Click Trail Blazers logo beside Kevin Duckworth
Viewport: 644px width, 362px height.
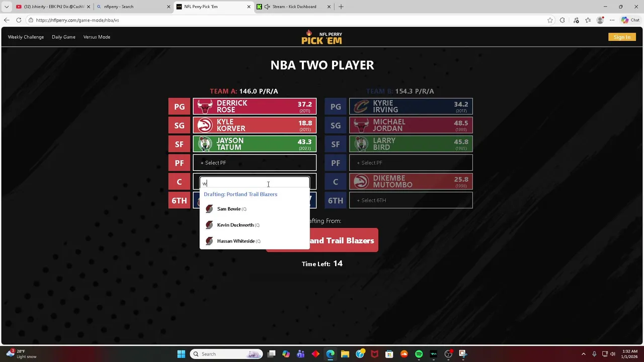pos(209,225)
